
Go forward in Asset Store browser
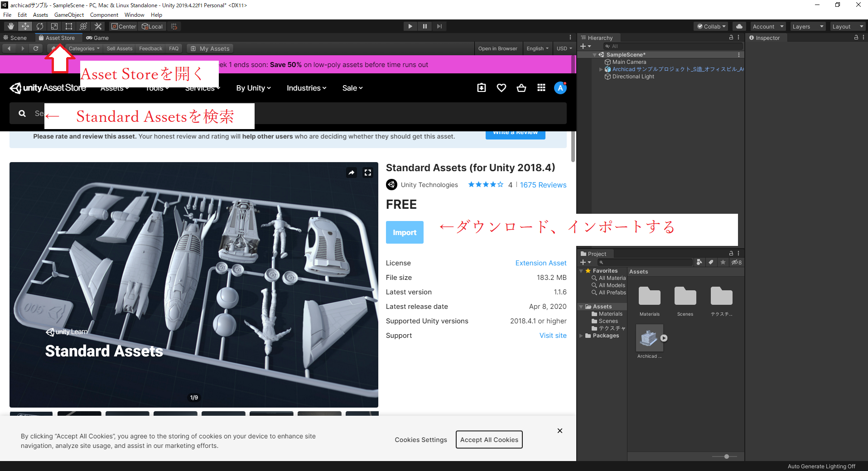point(23,48)
